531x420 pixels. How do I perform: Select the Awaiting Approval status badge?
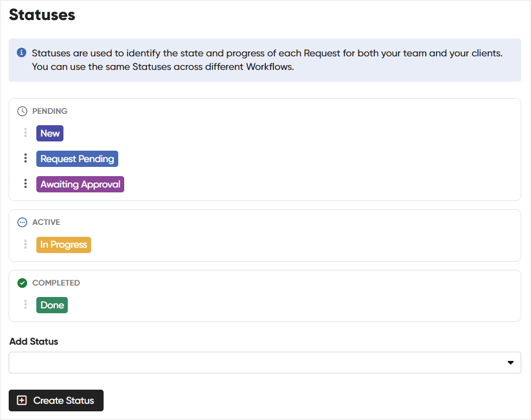tap(80, 184)
